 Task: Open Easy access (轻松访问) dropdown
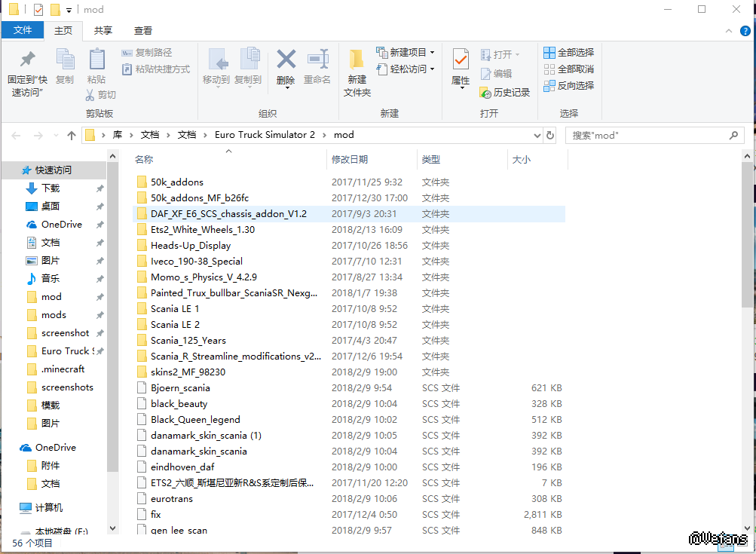click(405, 69)
